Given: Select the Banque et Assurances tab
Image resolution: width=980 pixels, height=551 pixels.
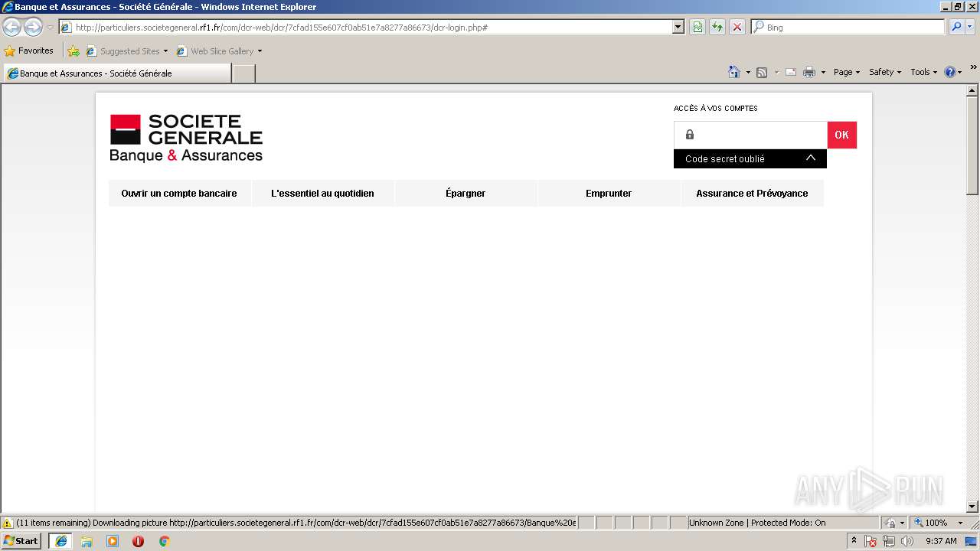Looking at the screenshot, I should 116,73.
